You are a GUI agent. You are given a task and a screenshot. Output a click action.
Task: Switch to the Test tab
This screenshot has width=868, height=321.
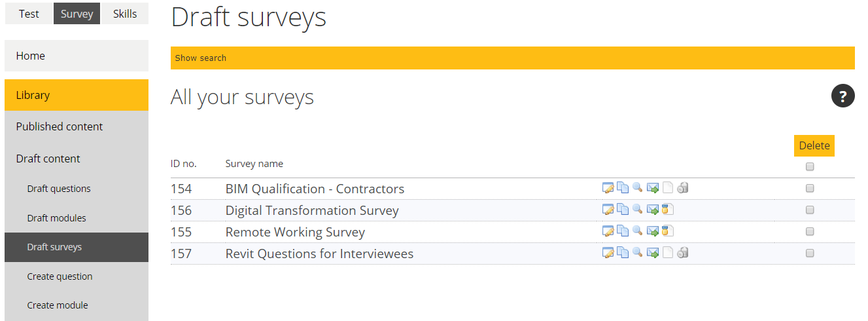(x=29, y=14)
